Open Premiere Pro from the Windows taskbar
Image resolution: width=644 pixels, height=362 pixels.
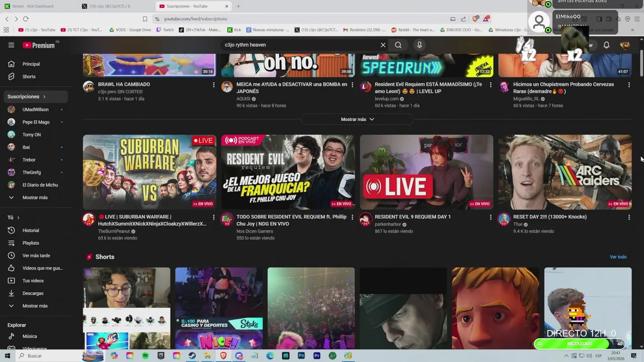coord(317,355)
